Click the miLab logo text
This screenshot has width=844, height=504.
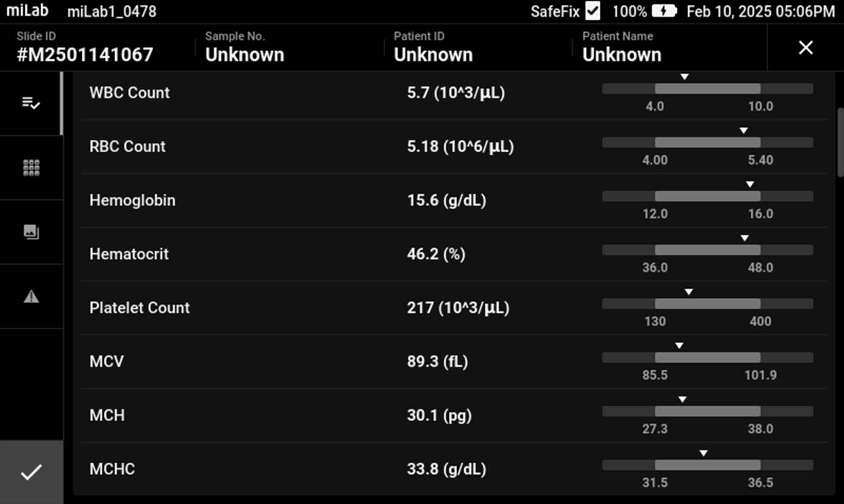27,12
